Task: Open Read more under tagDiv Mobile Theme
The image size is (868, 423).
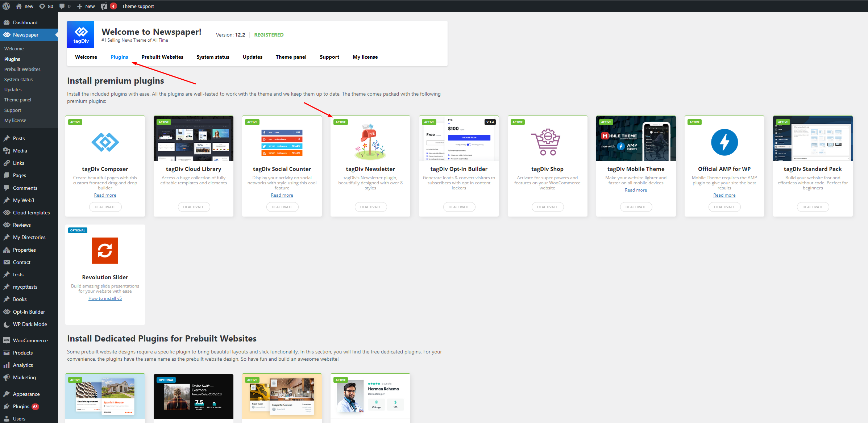Action: 636,190
